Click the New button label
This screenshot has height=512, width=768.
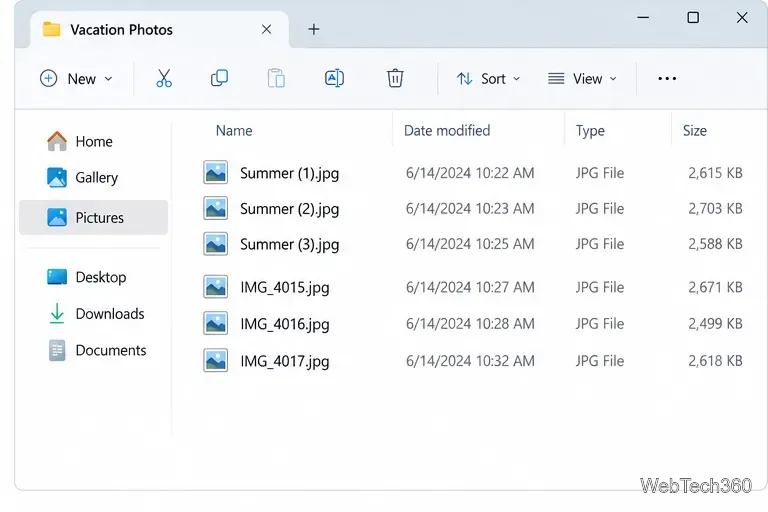81,79
